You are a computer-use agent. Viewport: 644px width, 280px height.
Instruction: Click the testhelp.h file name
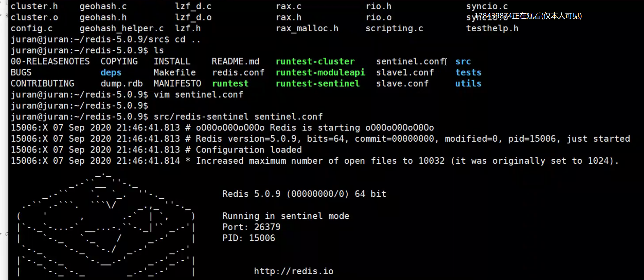(492, 29)
